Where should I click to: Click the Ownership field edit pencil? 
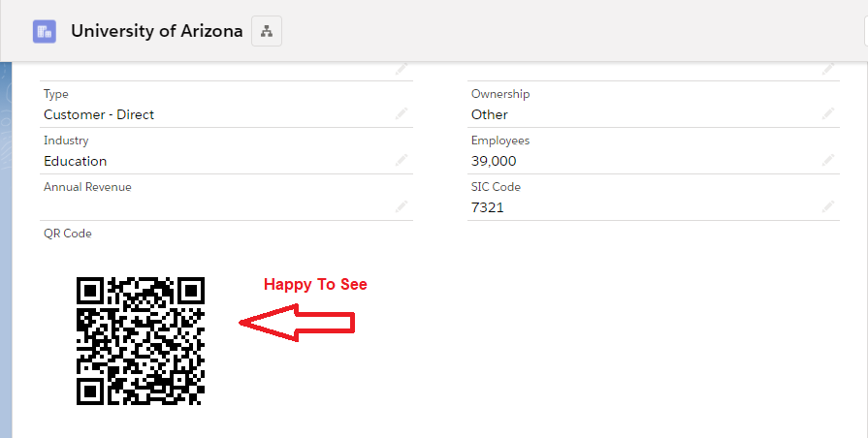pyautogui.click(x=828, y=114)
